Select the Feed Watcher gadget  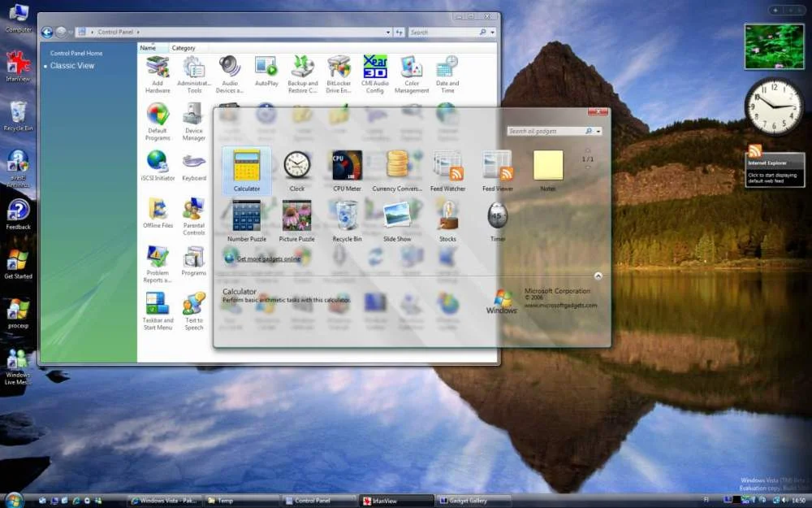click(447, 166)
